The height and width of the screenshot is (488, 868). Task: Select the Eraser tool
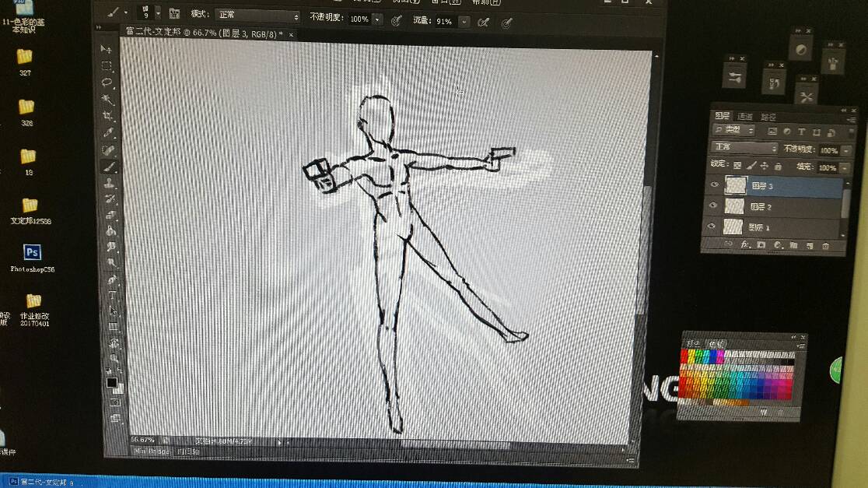click(x=110, y=215)
